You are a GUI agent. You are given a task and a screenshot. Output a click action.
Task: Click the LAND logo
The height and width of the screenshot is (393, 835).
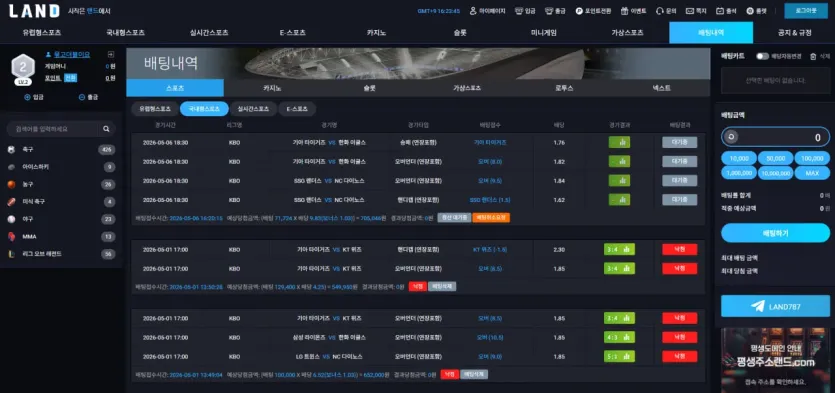[x=34, y=11]
